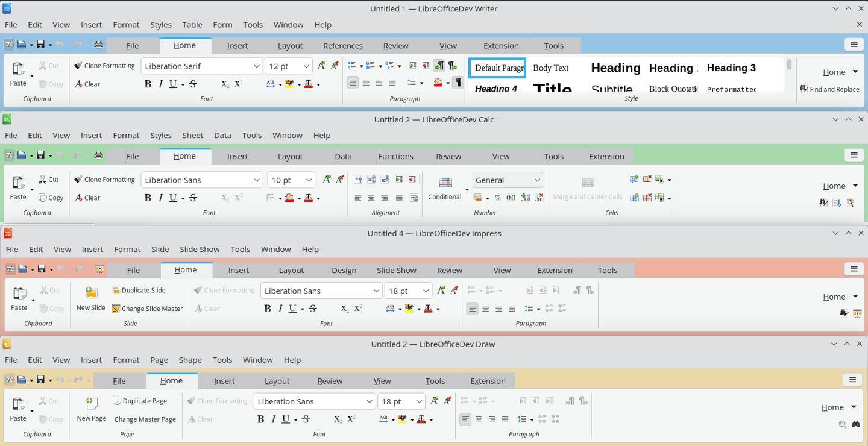
Task: Click the Change Slide Master button
Action: [x=147, y=309]
